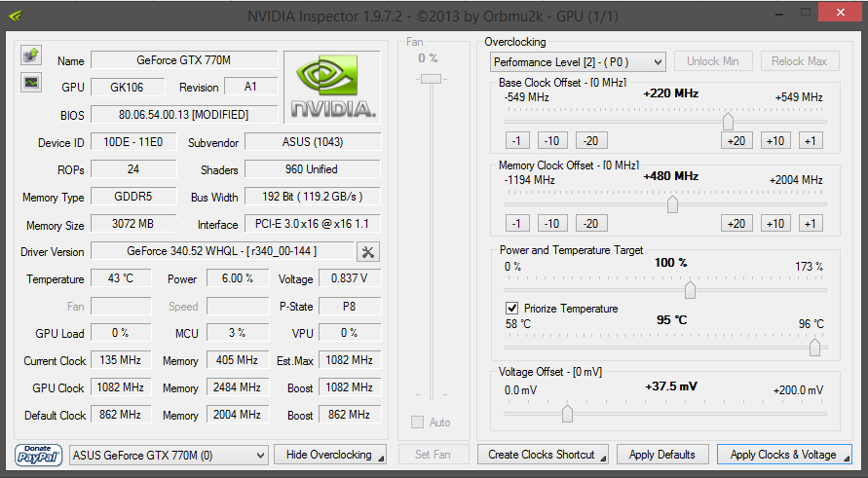The width and height of the screenshot is (868, 478).
Task: Click the +37.5 mV voltage offset value
Action: tap(671, 386)
